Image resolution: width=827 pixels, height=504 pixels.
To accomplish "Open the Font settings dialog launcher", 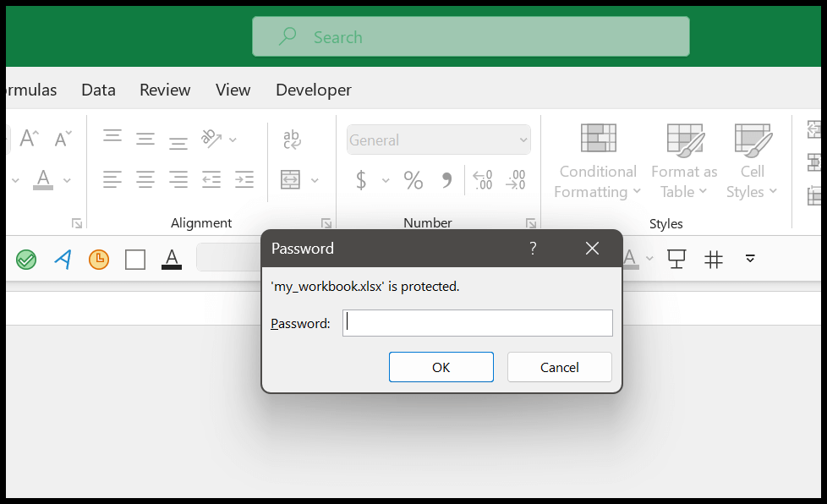I will [77, 223].
